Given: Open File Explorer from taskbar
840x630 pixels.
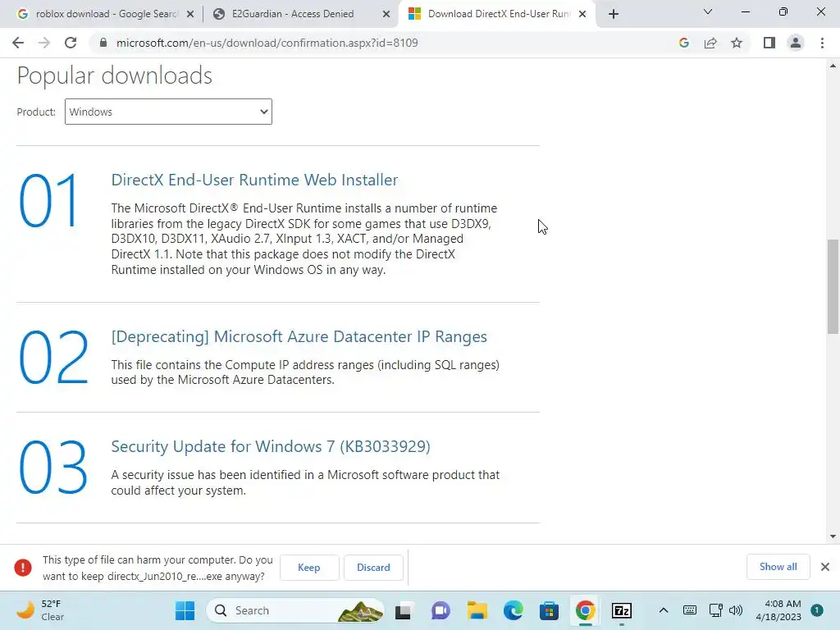Looking at the screenshot, I should click(477, 610).
